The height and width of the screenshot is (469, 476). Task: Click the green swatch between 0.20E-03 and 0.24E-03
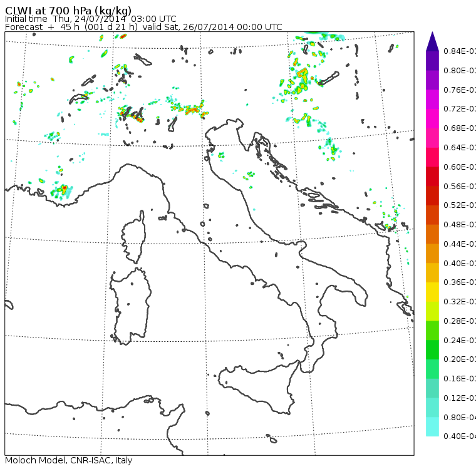point(432,349)
